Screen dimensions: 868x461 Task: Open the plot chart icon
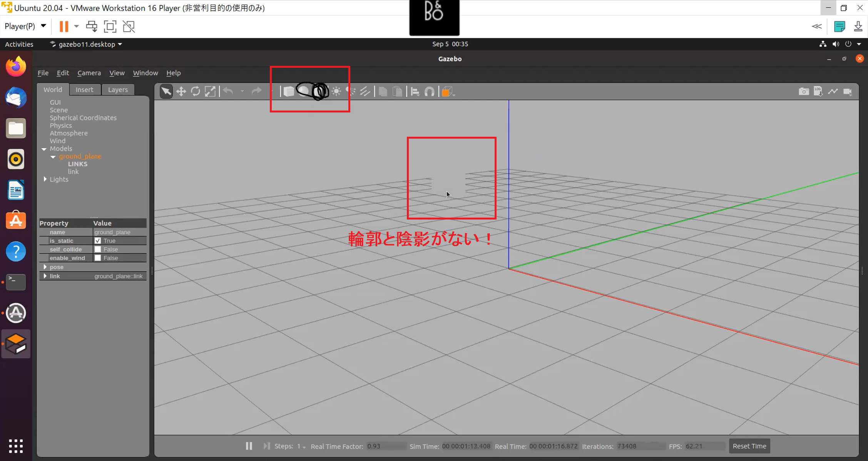(x=833, y=91)
